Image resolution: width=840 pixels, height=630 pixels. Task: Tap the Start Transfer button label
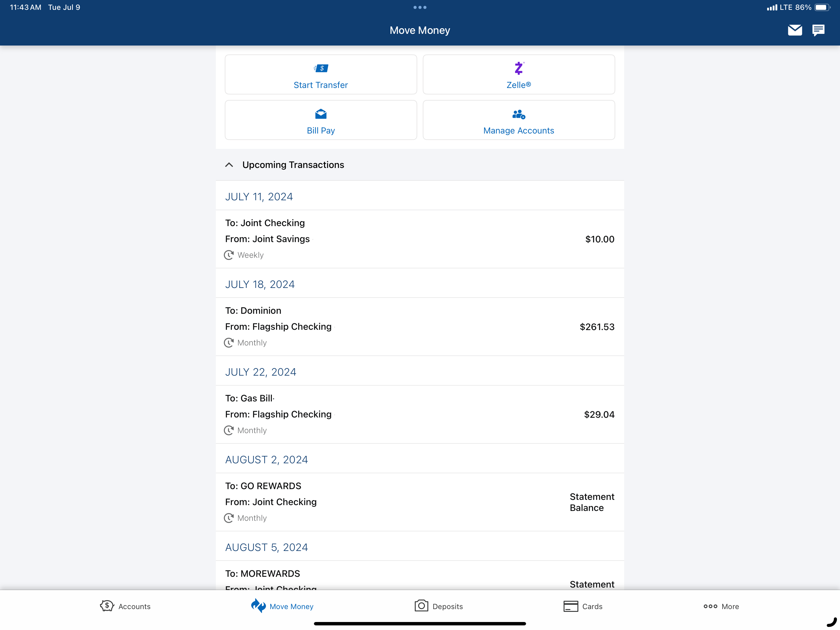[321, 85]
